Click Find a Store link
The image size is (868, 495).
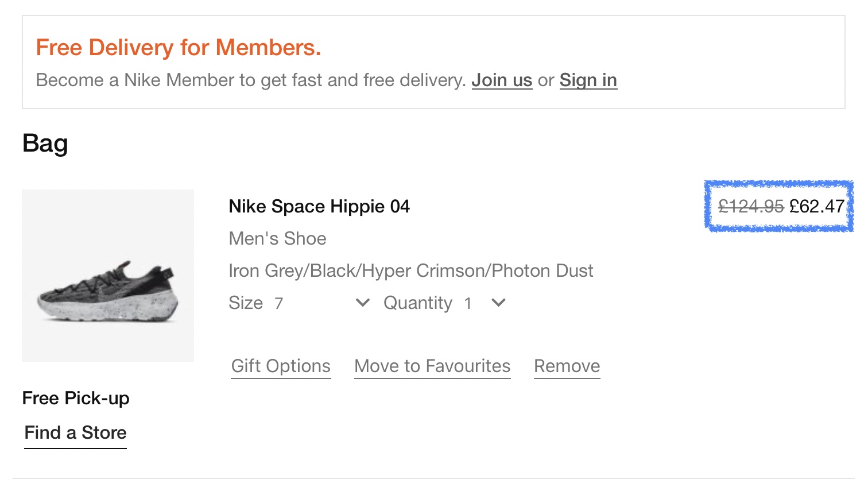(x=75, y=433)
